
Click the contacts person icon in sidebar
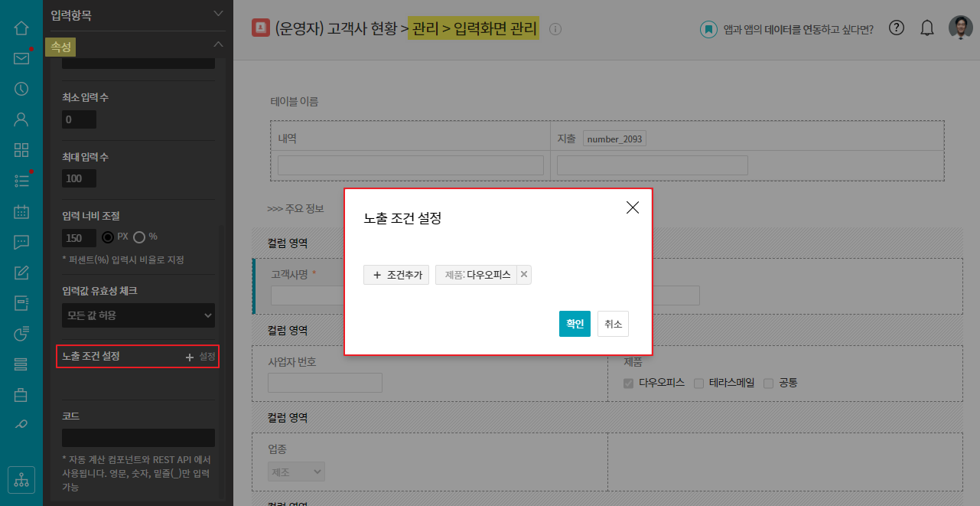click(21, 119)
